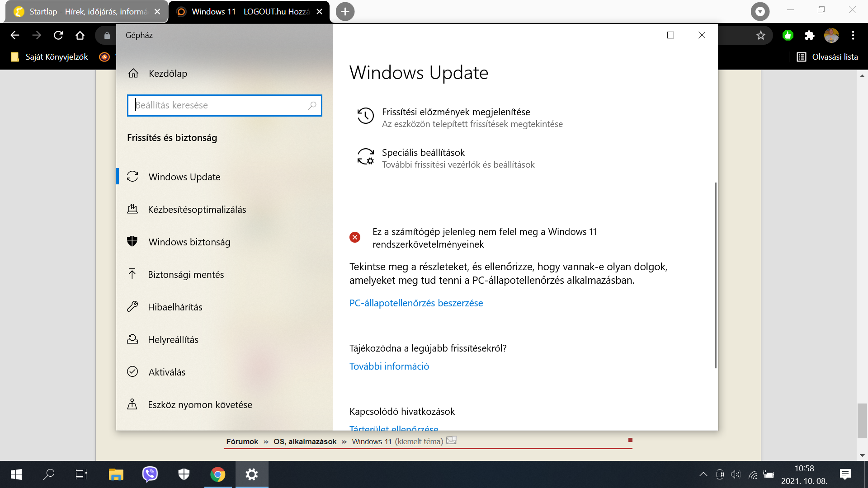Viewport: 868px width, 488px height.
Task: Open a new Chrome tab
Action: [345, 12]
